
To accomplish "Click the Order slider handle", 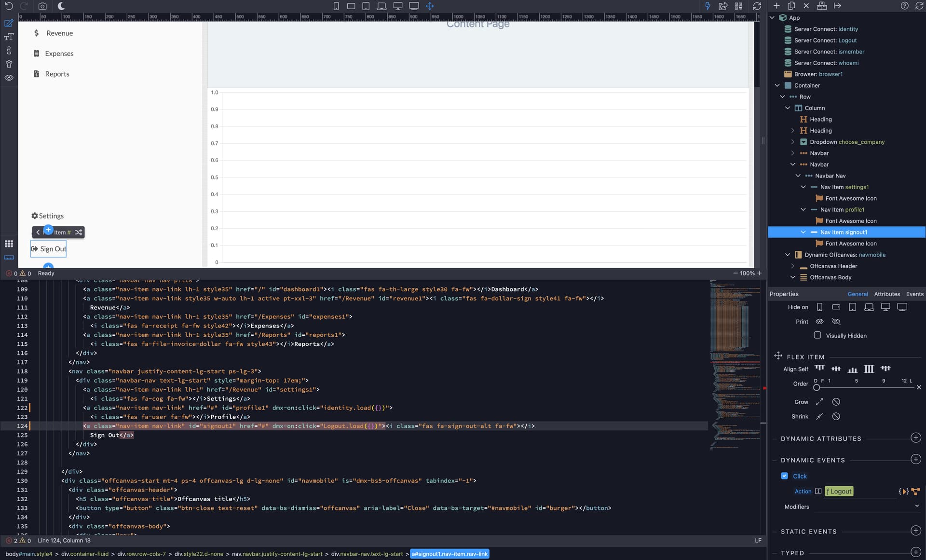I will [x=816, y=388].
